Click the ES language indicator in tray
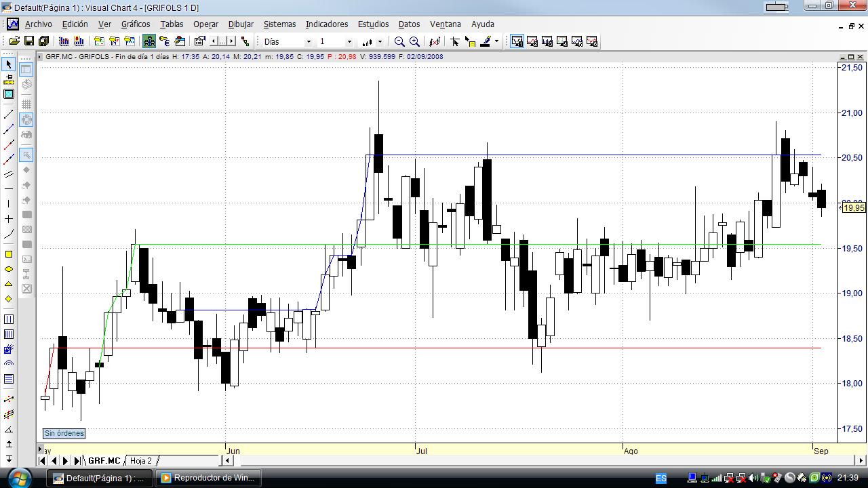 click(661, 478)
